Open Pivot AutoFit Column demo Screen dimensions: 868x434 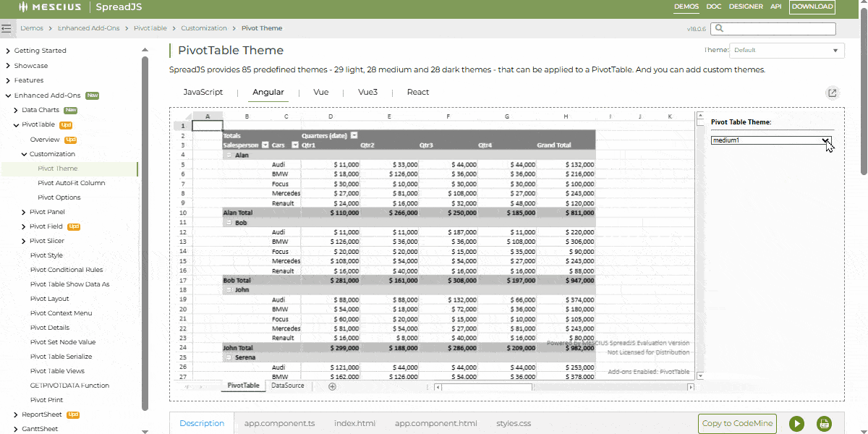point(72,183)
